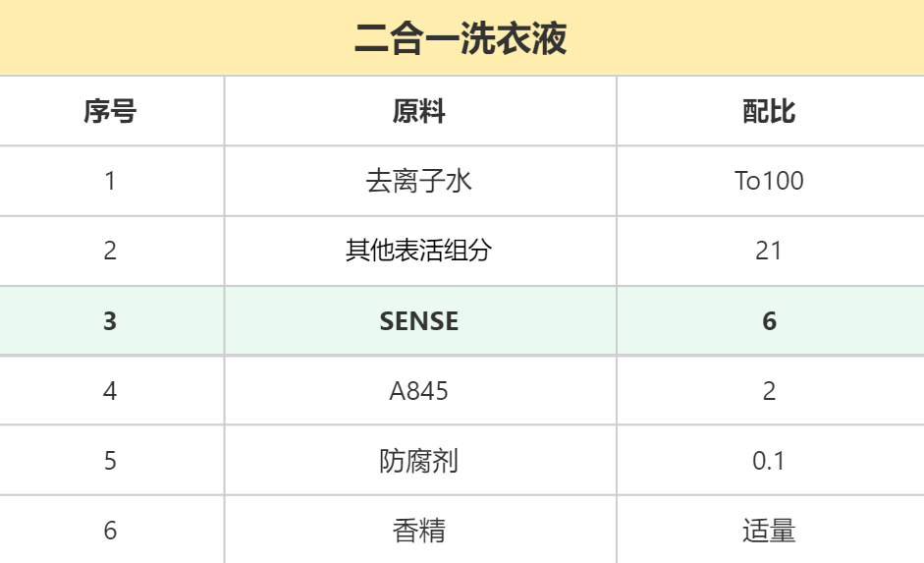Select the A845 ingredient cell

coord(419,391)
